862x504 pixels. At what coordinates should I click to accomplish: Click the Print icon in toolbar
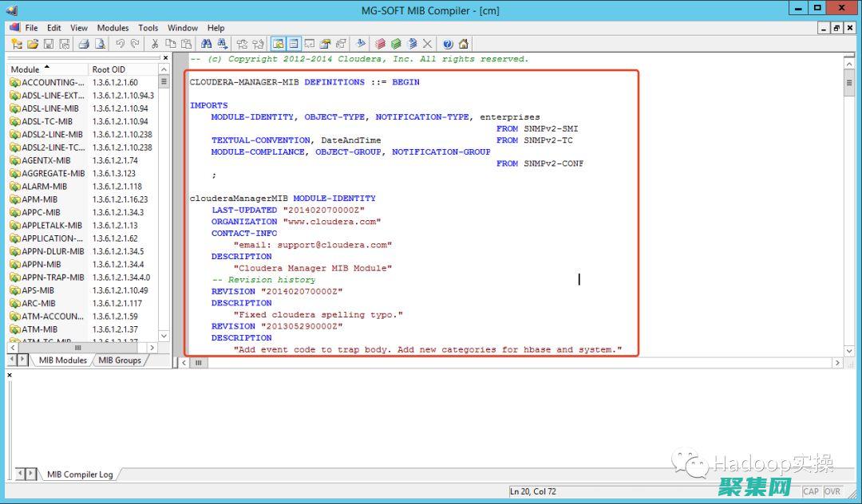[x=84, y=44]
